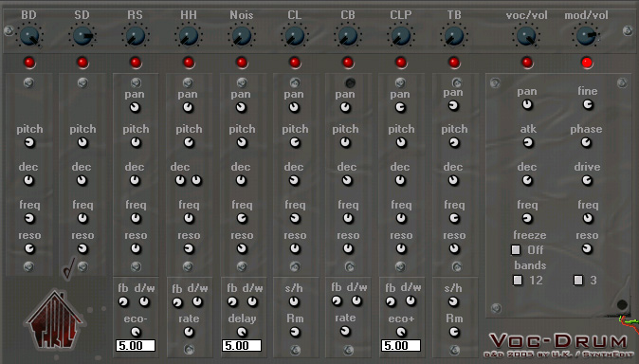Click the modulator phase knob
The image size is (639, 364).
(586, 143)
